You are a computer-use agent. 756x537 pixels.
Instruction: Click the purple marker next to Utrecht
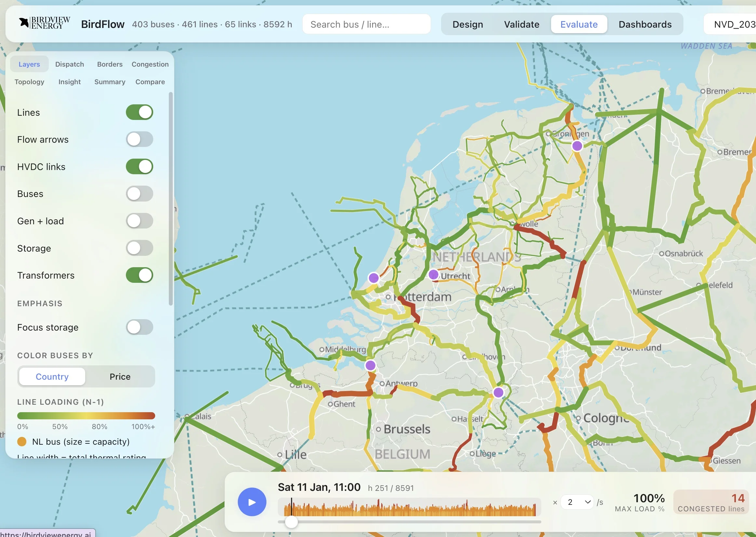(x=433, y=274)
